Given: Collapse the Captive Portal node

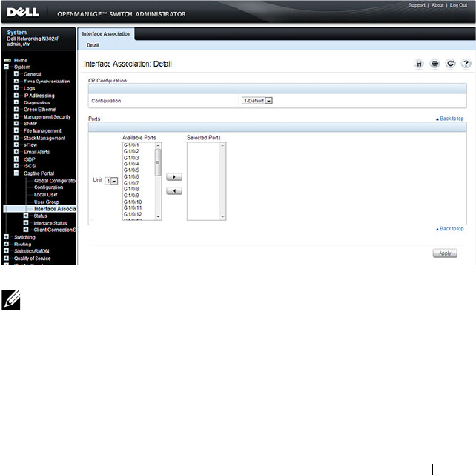Looking at the screenshot, I should (16, 173).
